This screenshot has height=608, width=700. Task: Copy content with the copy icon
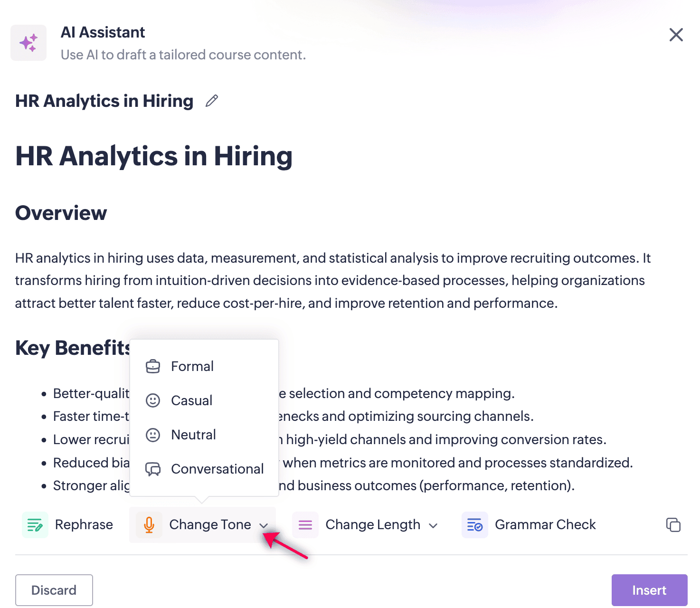[x=673, y=525]
